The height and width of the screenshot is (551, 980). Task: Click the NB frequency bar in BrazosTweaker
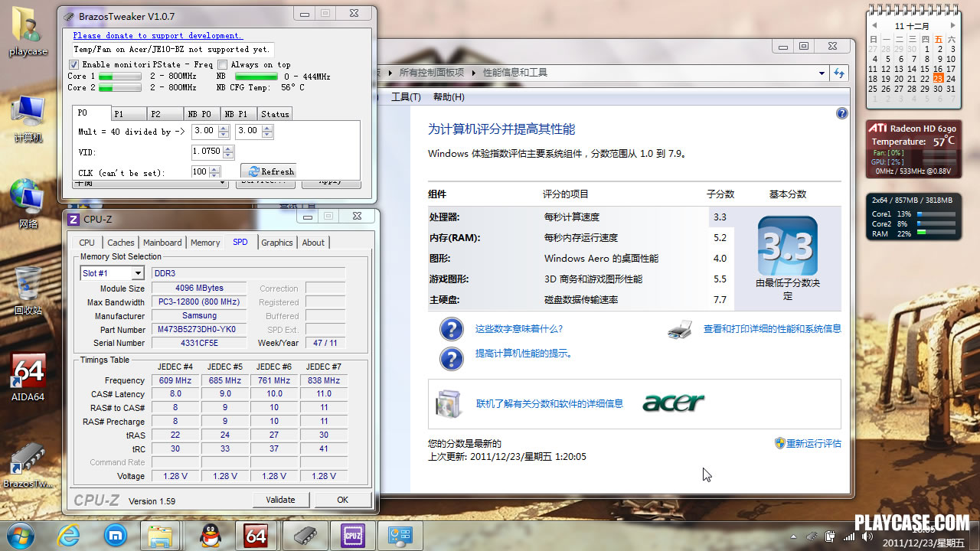tap(256, 77)
